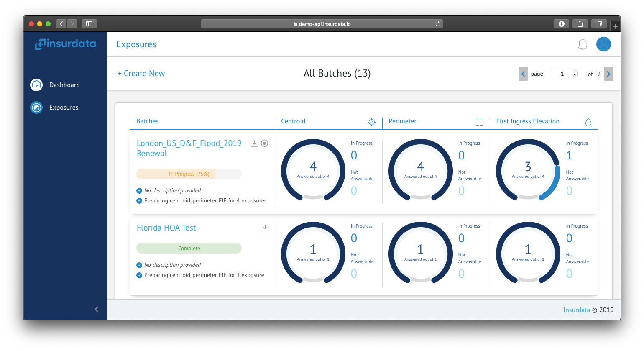
Task: Download the London_US_D&F_Flood_2019 Renewal batch
Action: click(254, 143)
